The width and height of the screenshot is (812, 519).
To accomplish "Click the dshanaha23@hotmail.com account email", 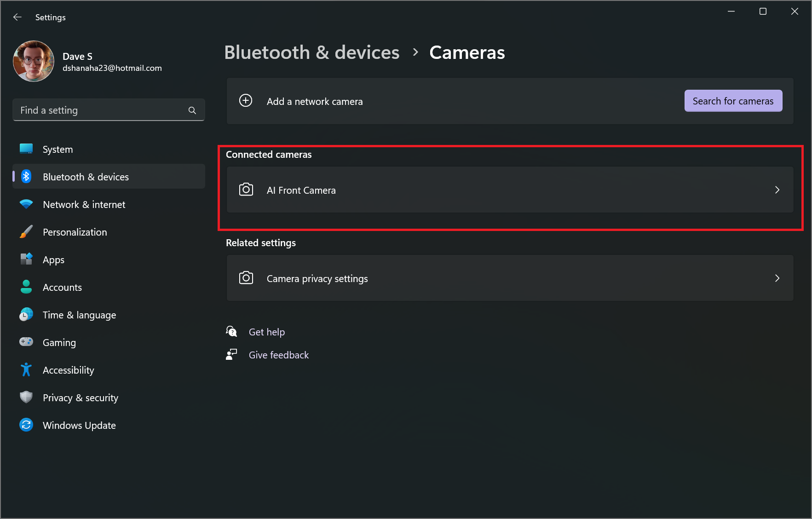I will (112, 68).
